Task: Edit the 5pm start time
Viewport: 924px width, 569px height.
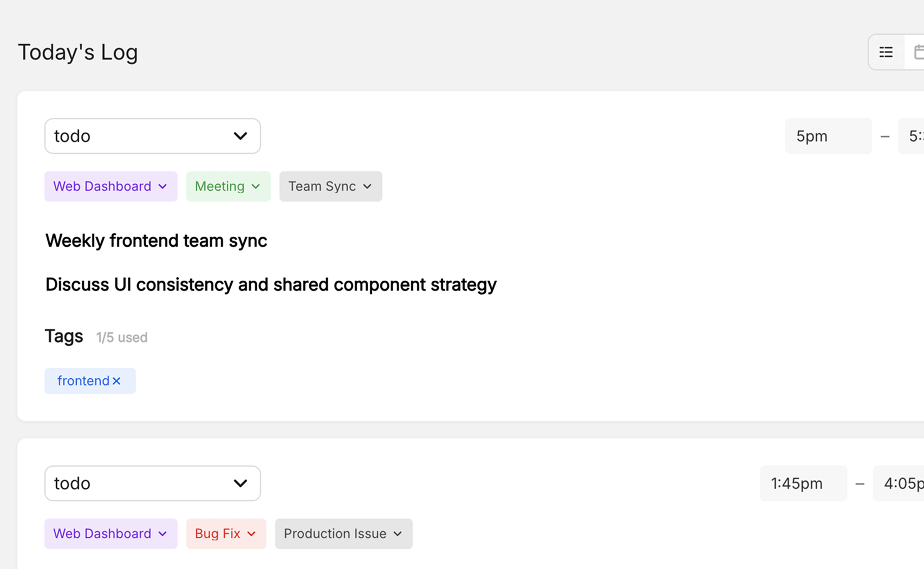Action: [x=828, y=136]
